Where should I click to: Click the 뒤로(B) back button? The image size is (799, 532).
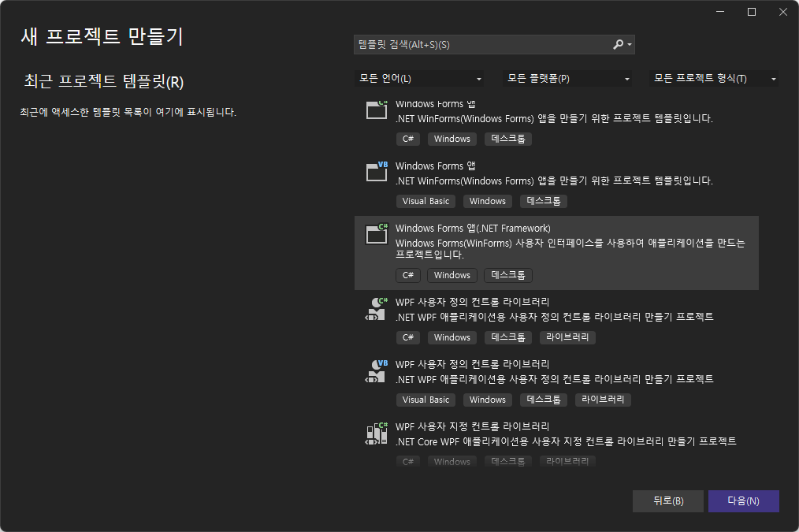(668, 501)
